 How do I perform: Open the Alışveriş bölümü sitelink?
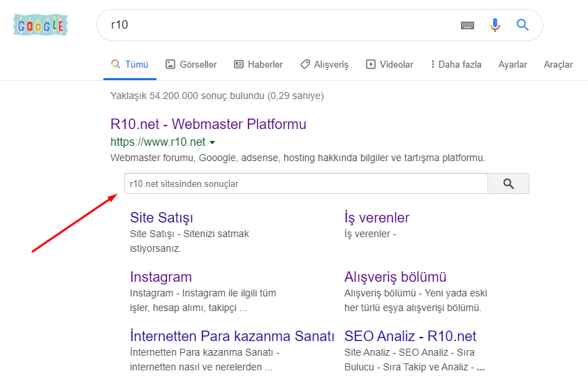395,277
